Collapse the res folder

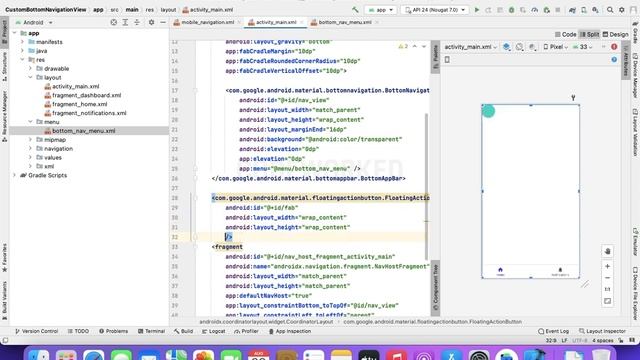coord(22,60)
